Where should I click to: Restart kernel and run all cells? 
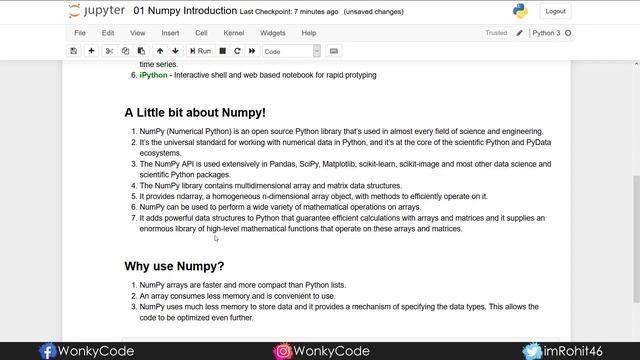(x=252, y=51)
